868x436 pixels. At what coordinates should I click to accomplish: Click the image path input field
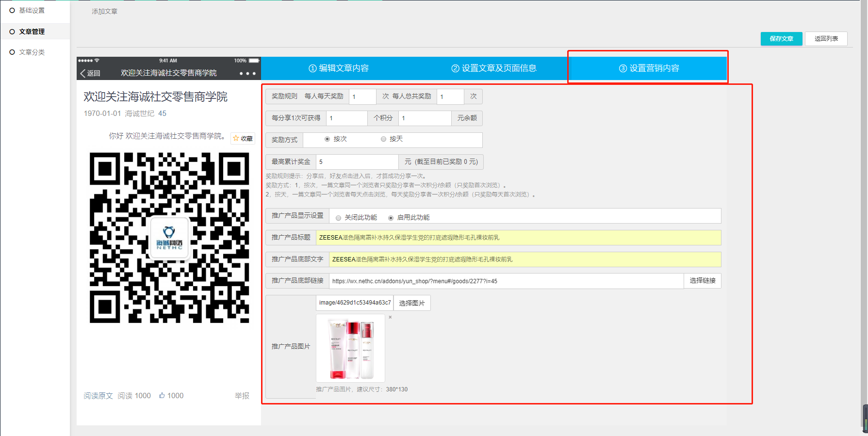click(355, 303)
